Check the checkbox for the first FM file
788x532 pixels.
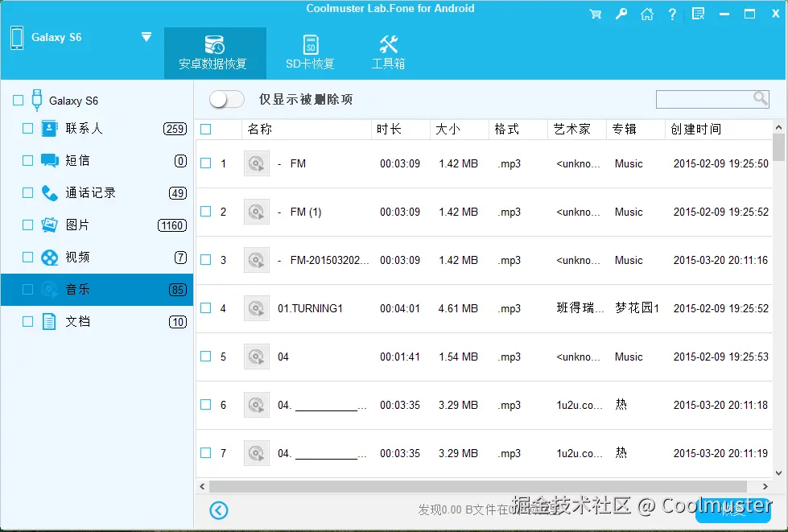(x=204, y=163)
